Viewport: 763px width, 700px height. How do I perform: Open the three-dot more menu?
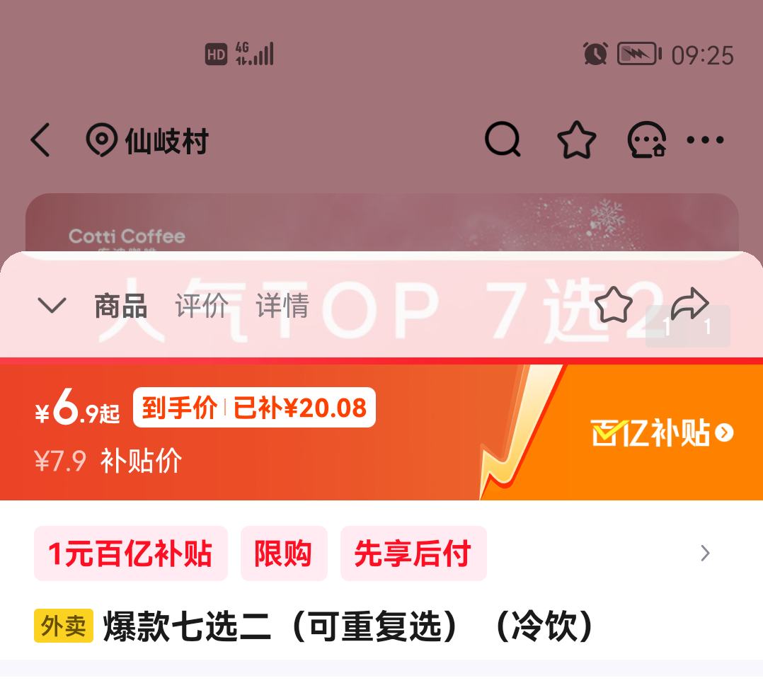(x=705, y=140)
